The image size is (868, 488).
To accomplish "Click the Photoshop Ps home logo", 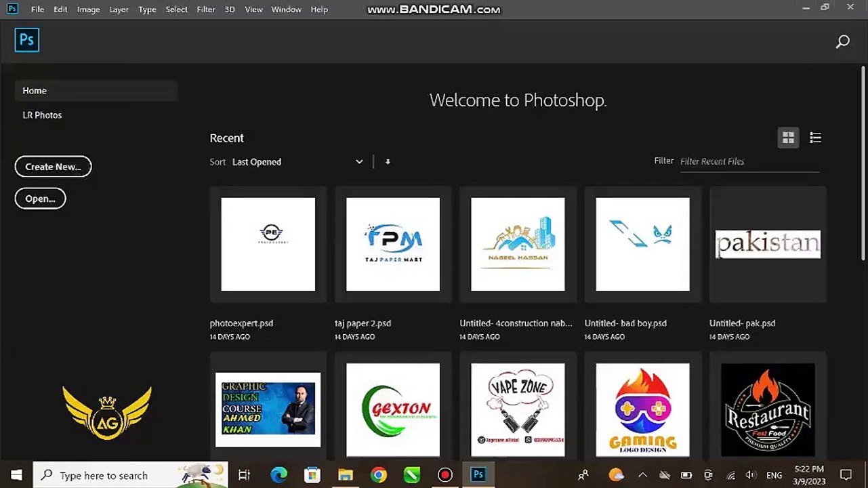I will [x=27, y=40].
